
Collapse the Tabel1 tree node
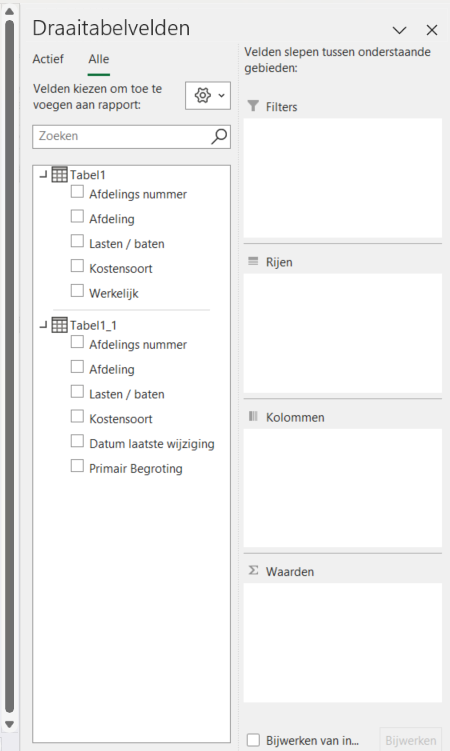tap(44, 175)
